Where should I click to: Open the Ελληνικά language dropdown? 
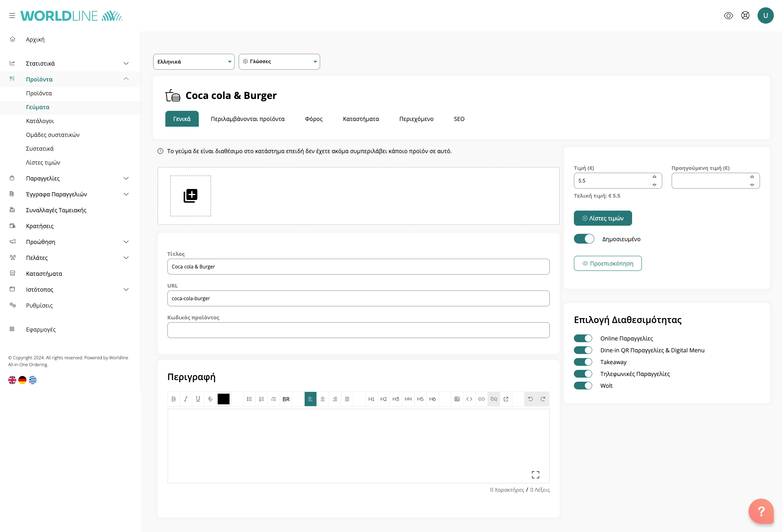(194, 62)
